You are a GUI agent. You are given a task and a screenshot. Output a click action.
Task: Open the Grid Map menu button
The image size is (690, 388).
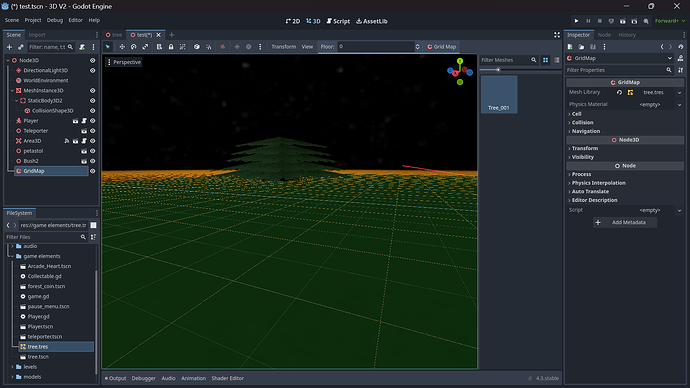coord(441,47)
